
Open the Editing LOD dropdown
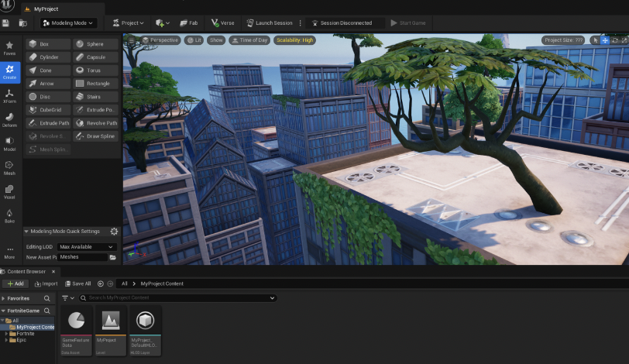point(87,247)
